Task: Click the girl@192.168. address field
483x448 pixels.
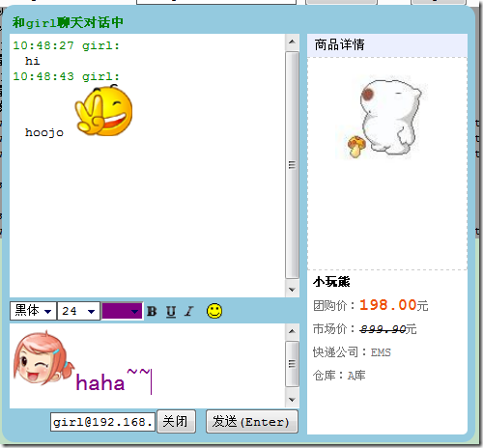Action: pyautogui.click(x=102, y=422)
